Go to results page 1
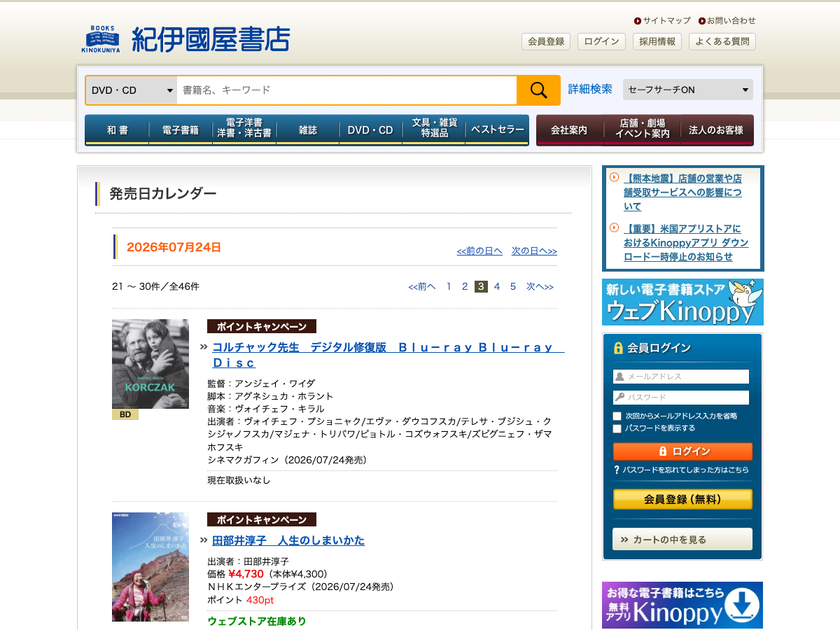 (449, 286)
